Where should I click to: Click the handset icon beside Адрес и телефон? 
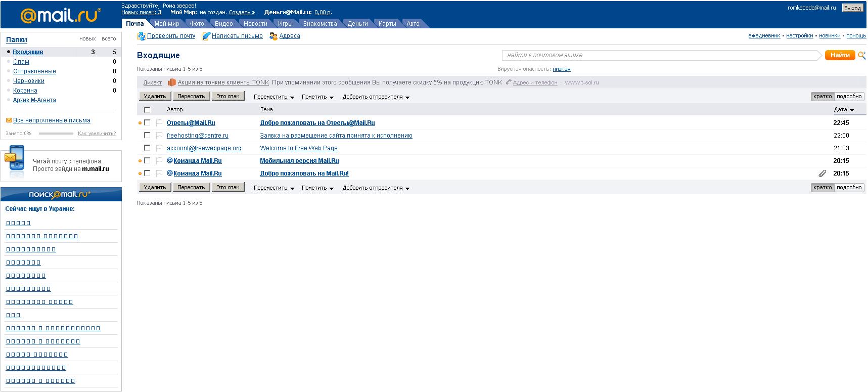(x=509, y=82)
